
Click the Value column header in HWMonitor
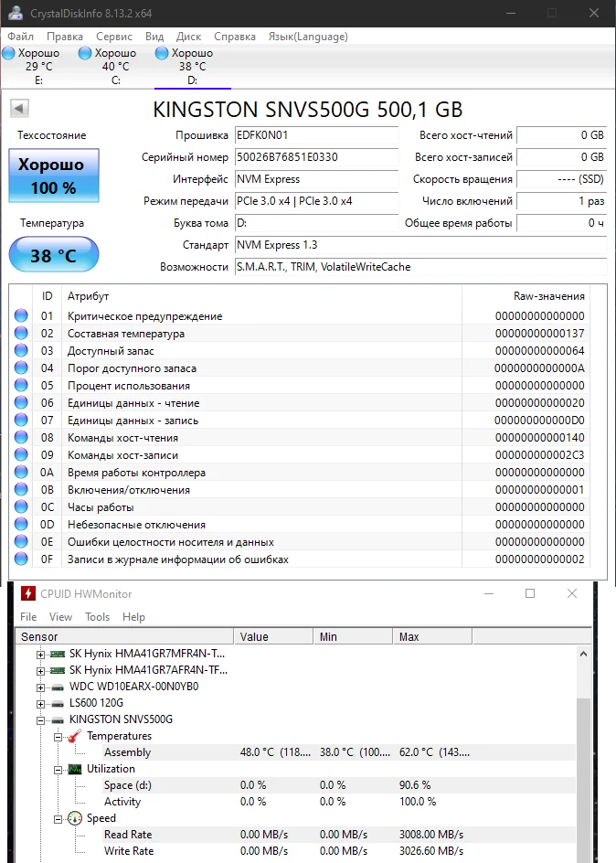tap(274, 637)
